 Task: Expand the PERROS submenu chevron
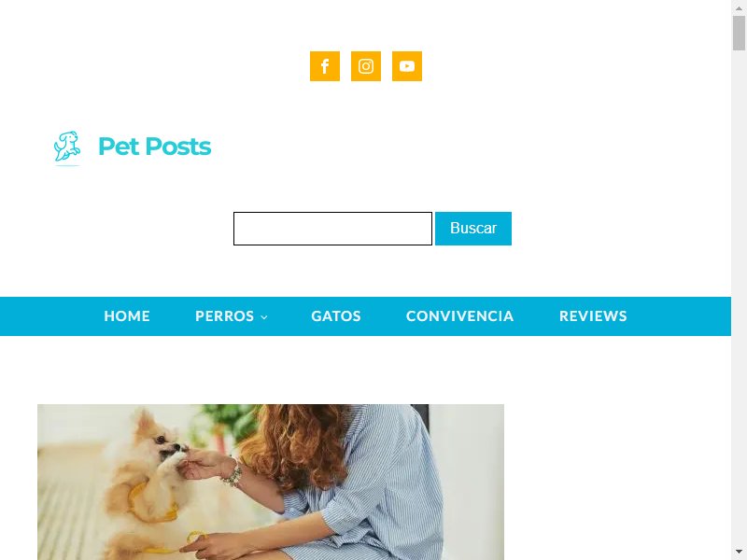264,317
